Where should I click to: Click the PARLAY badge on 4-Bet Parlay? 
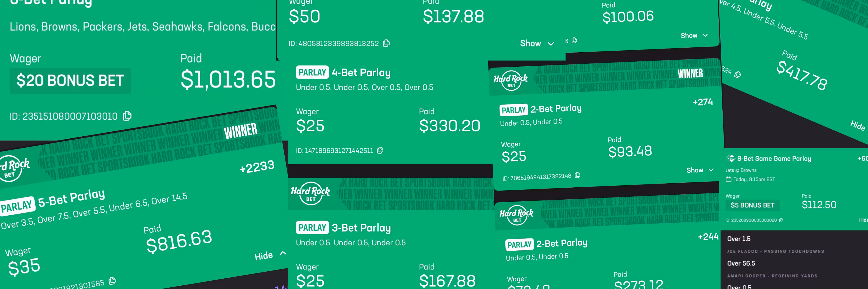pyautogui.click(x=312, y=72)
